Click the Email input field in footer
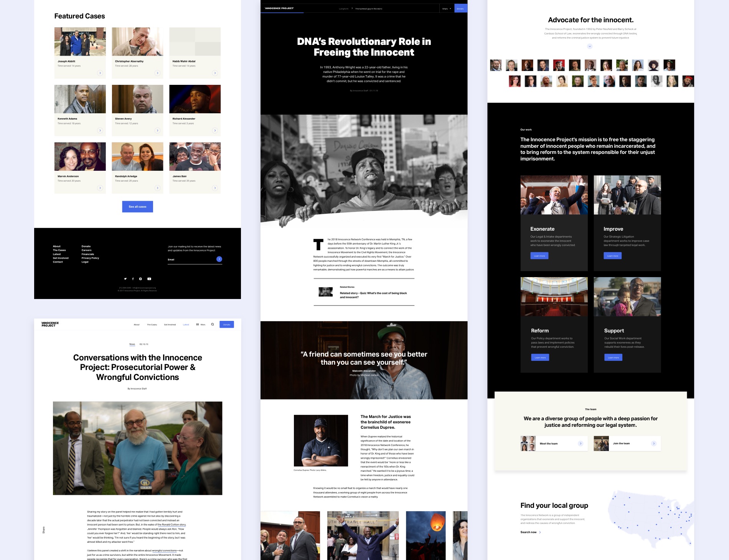This screenshot has width=729, height=560. [191, 260]
